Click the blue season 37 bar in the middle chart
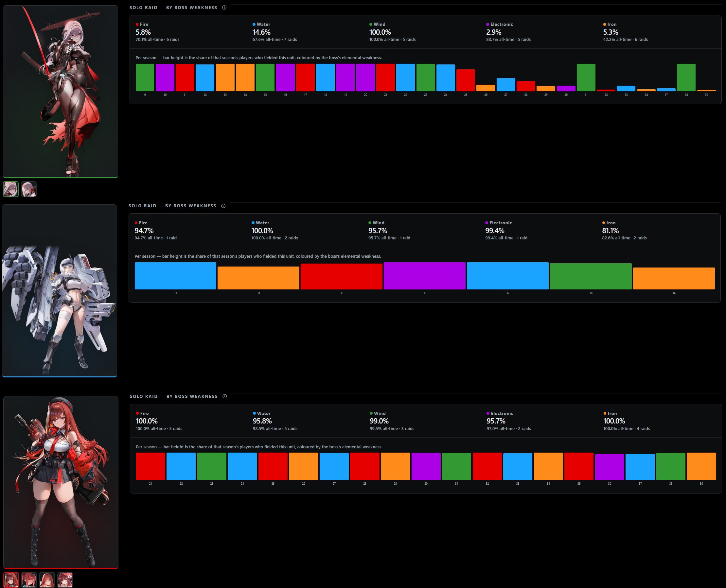The image size is (726, 588). click(x=508, y=276)
